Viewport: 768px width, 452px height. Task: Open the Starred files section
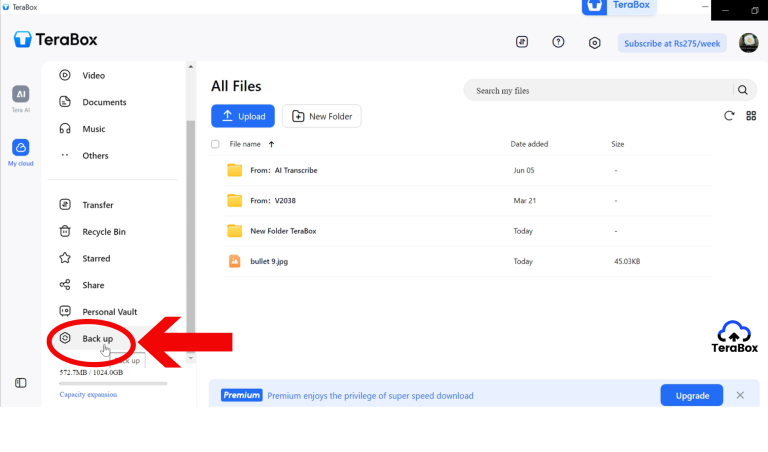point(96,258)
